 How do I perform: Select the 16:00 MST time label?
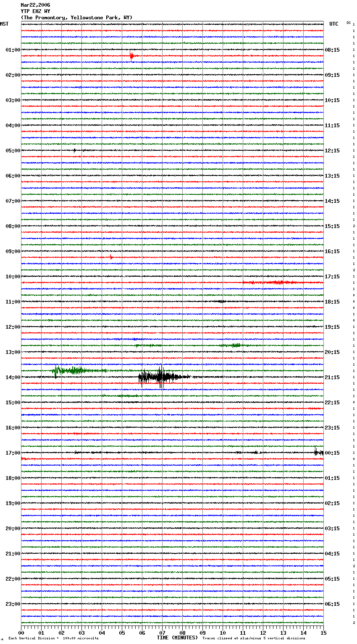[x=13, y=428]
